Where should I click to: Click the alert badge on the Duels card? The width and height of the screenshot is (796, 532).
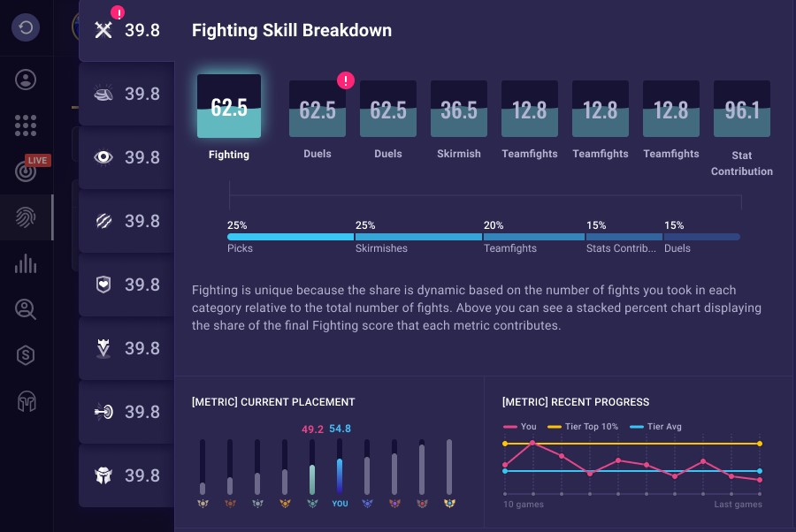(x=346, y=80)
